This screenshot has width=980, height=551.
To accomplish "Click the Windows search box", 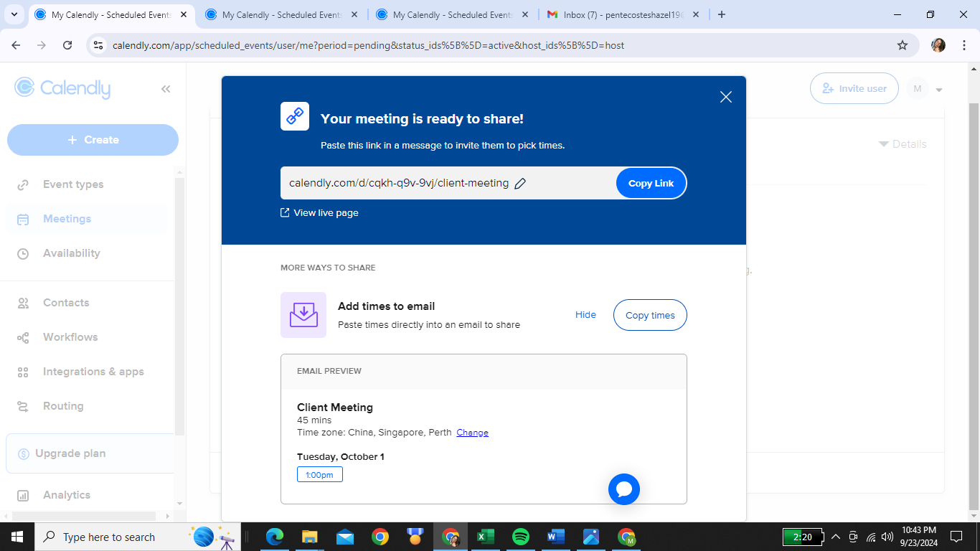I will 138,537.
